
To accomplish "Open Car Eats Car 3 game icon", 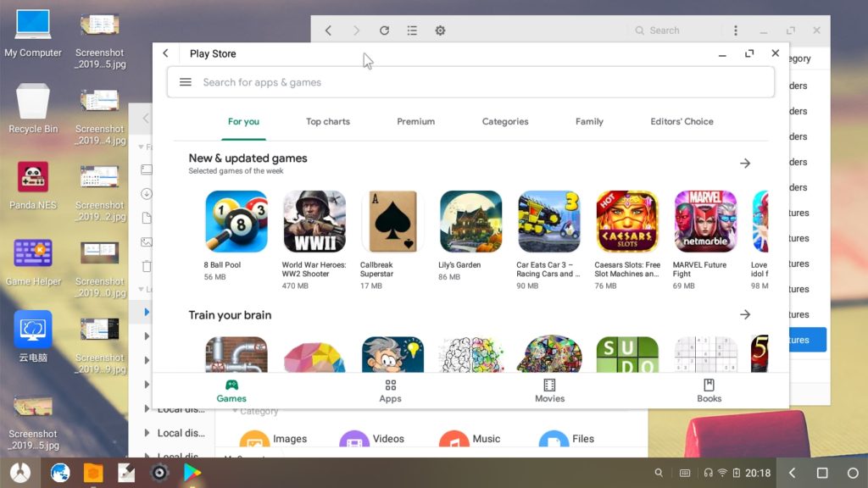I will pos(549,221).
